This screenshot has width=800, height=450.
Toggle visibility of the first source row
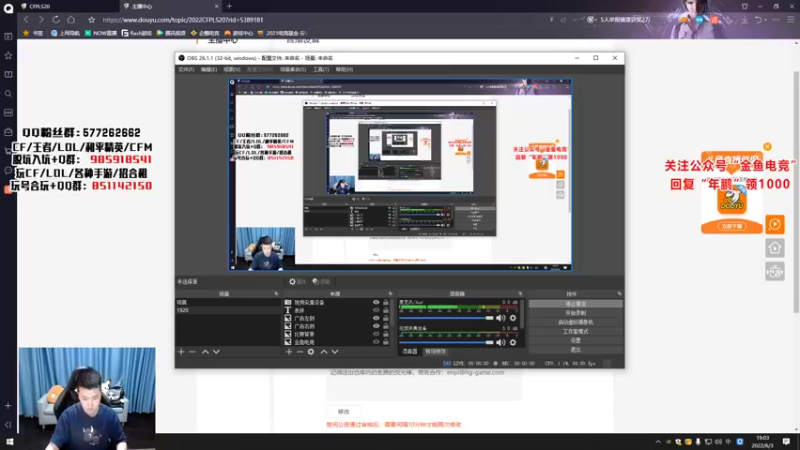point(376,303)
